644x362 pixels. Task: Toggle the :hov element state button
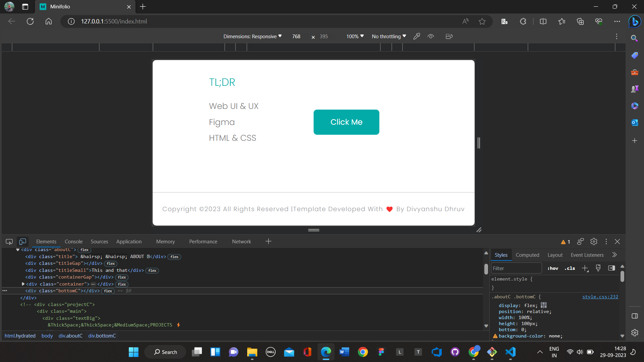point(553,268)
